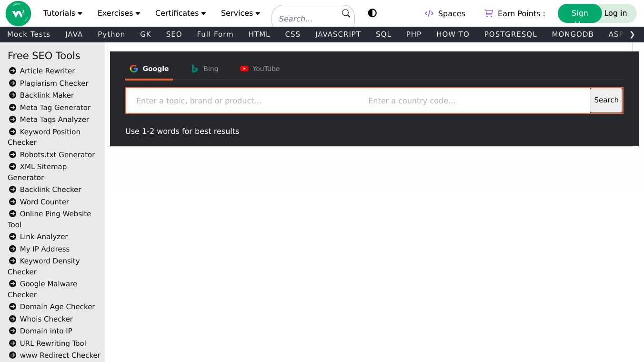Click the arrow icon beside My IP Address
This screenshot has height=362, width=644.
coord(12,249)
